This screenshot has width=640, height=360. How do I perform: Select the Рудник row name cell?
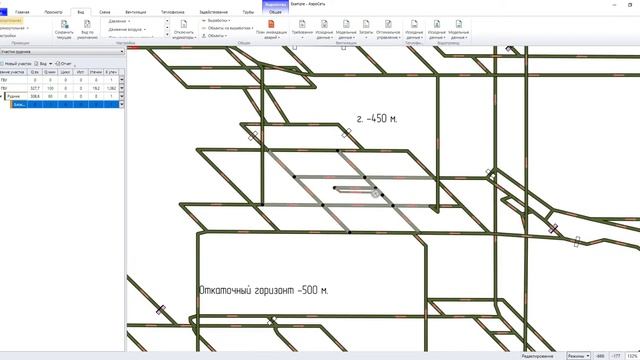(16, 96)
